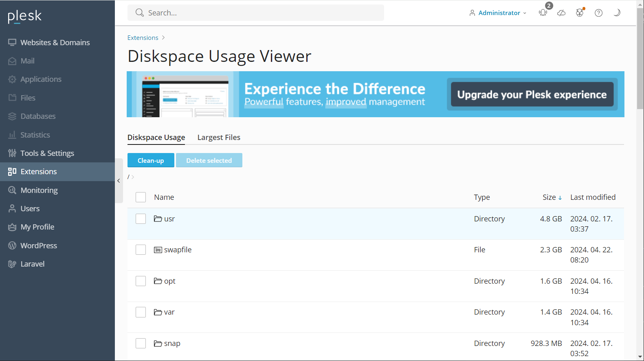Viewport: 644px width, 361px height.
Task: Click the 4.8 GB size value
Action: click(x=551, y=219)
